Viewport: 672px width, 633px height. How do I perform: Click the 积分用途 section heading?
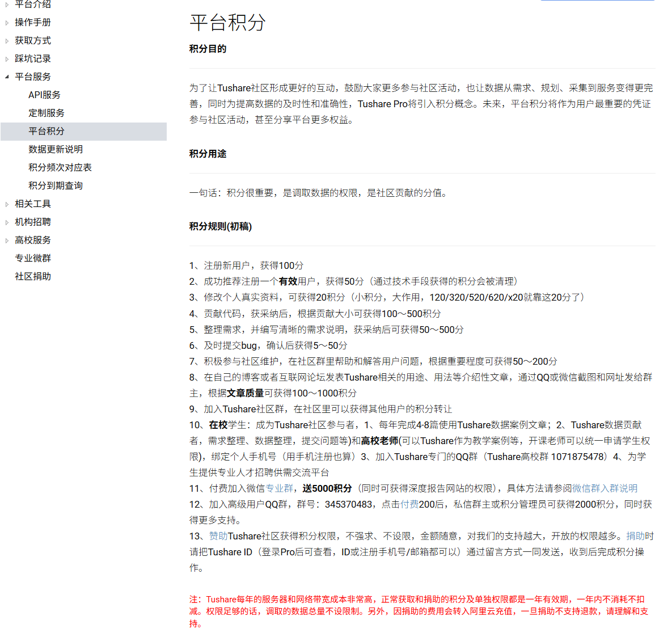pyautogui.click(x=208, y=154)
